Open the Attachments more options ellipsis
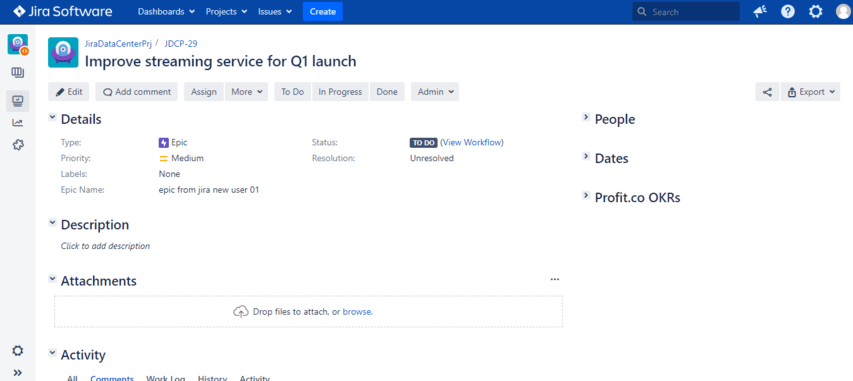853x381 pixels. (x=555, y=279)
